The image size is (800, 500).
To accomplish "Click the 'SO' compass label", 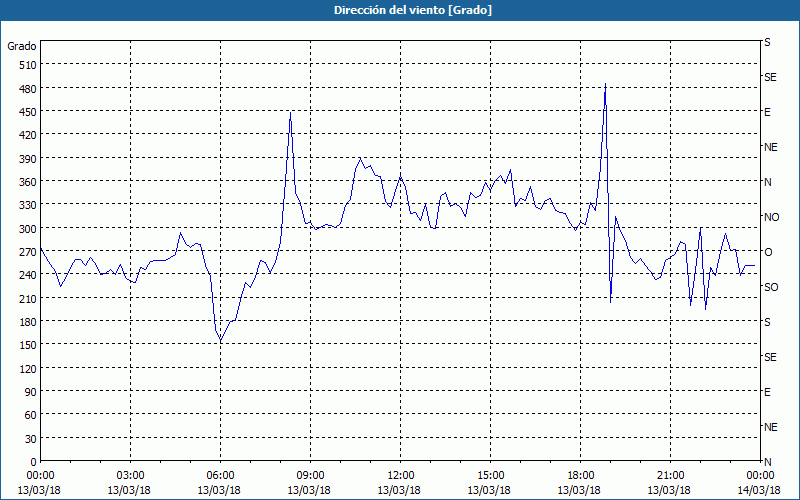I will (771, 287).
